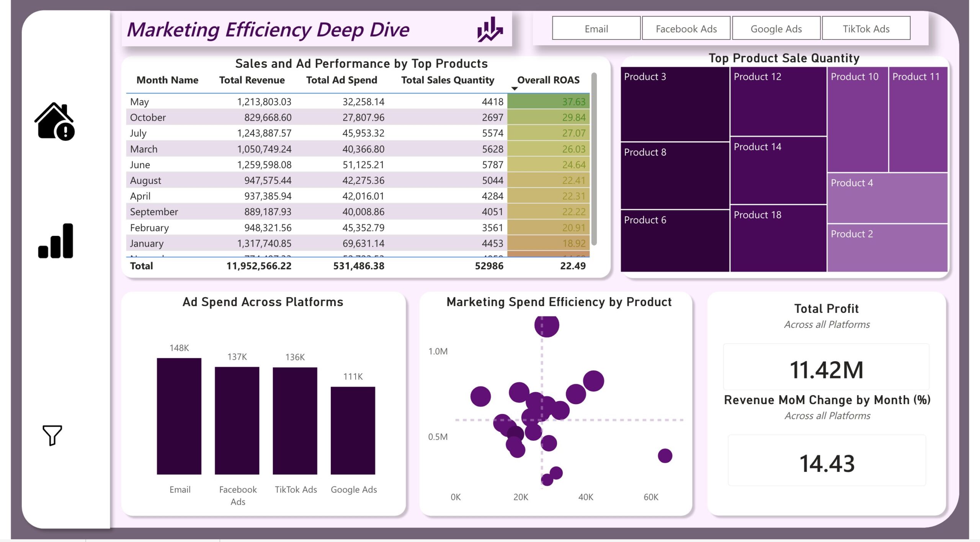Select the February month name cell
The image size is (980, 542).
pos(149,228)
